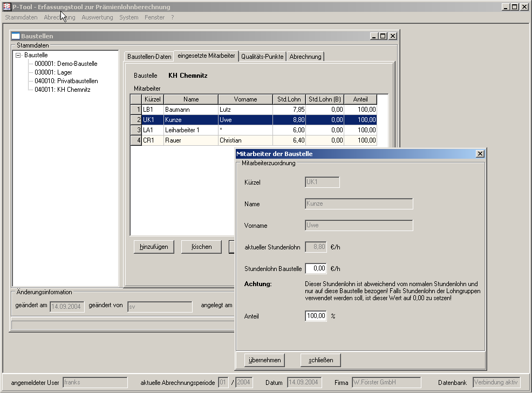This screenshot has height=393, width=532.
Task: Click the Firma field 'W.Förster GmbH'
Action: [x=386, y=383]
